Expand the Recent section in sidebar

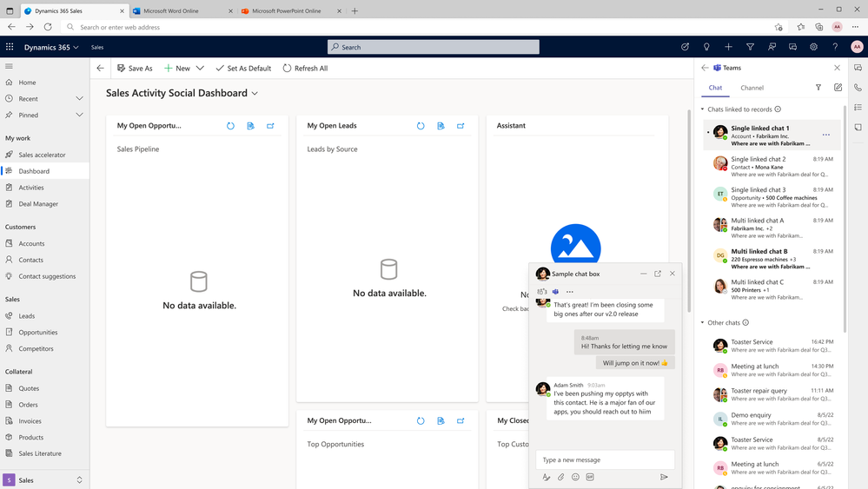[x=79, y=98]
